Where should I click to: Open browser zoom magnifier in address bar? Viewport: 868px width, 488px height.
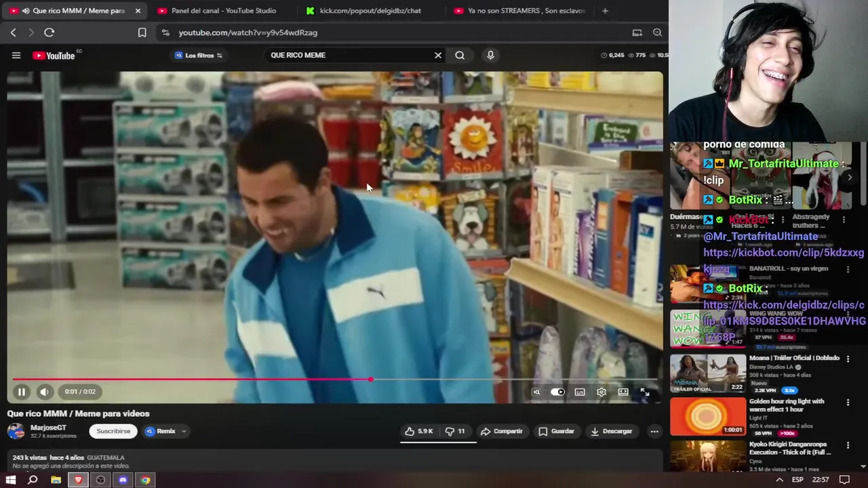point(657,33)
